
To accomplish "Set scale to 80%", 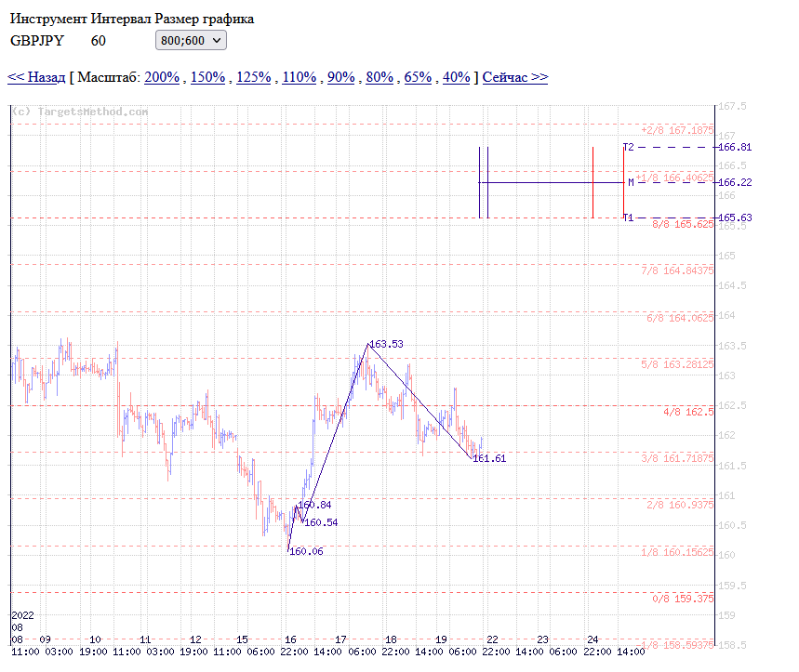I will tap(380, 77).
